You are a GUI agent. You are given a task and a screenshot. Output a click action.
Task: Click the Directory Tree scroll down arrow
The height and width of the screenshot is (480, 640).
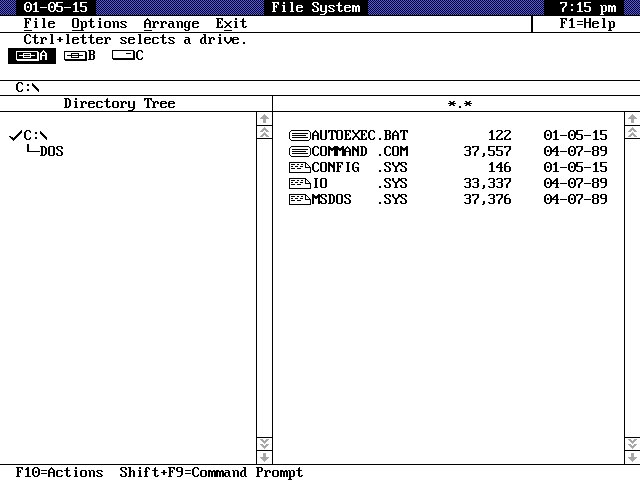click(x=264, y=457)
